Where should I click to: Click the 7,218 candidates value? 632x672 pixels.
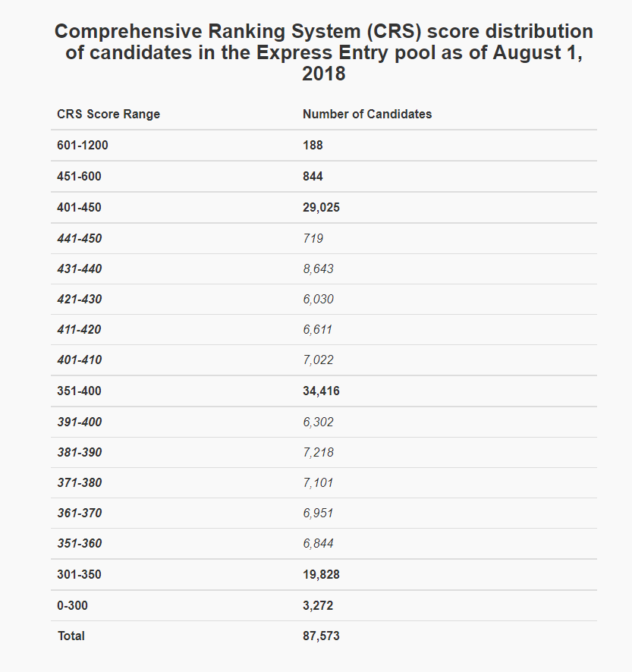[x=318, y=452]
